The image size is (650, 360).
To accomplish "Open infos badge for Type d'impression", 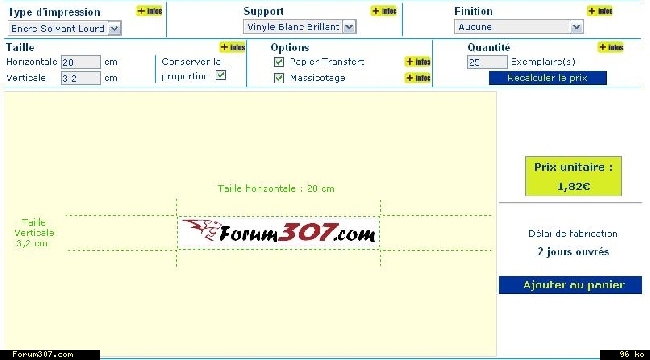I will pos(149,11).
